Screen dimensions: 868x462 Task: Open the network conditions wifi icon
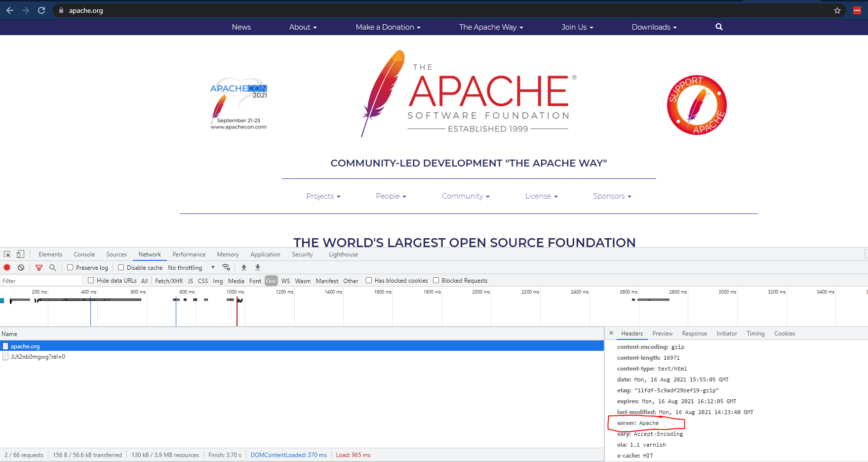point(226,267)
